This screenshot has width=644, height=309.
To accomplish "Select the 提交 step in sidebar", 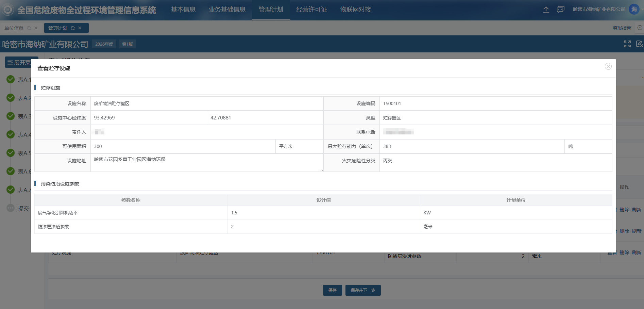I will pyautogui.click(x=23, y=208).
